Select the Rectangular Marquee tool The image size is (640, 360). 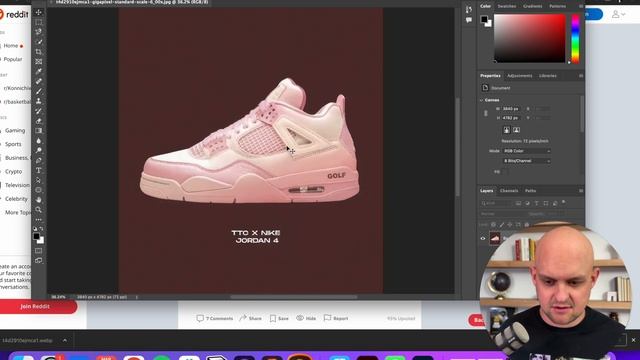click(x=39, y=22)
